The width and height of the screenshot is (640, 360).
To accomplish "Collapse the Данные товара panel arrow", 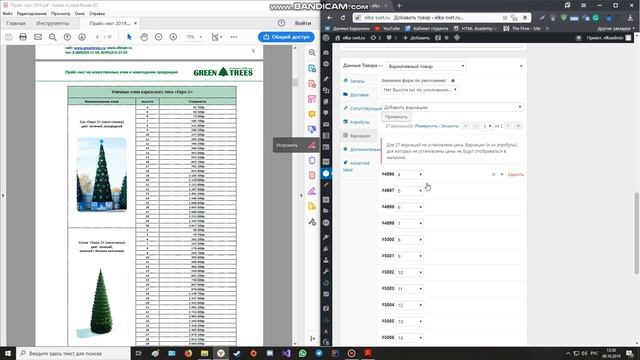I will [x=521, y=66].
